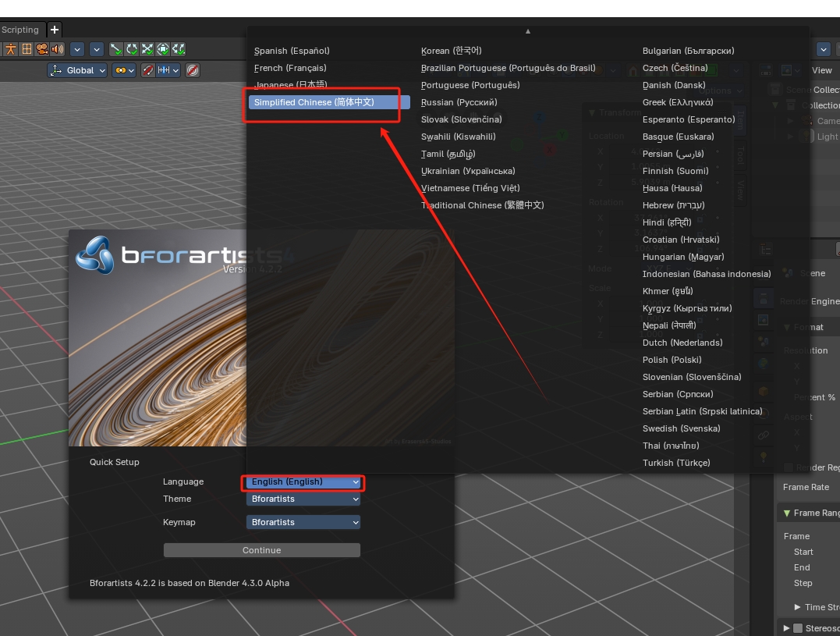Collapse the Frame Range panel

point(785,513)
